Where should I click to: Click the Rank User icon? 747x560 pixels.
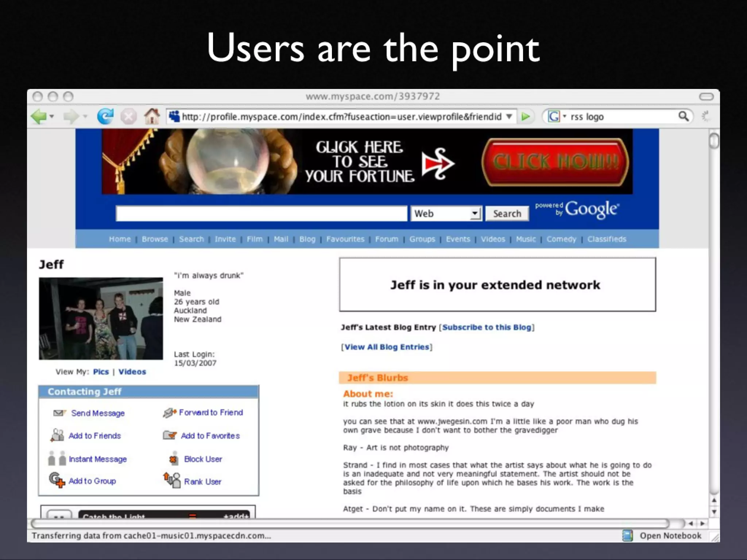point(172,481)
